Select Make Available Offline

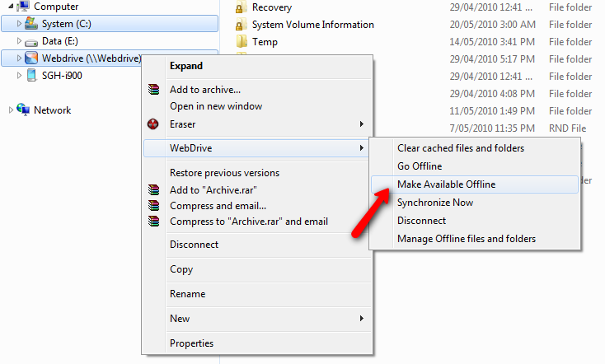[x=446, y=184]
